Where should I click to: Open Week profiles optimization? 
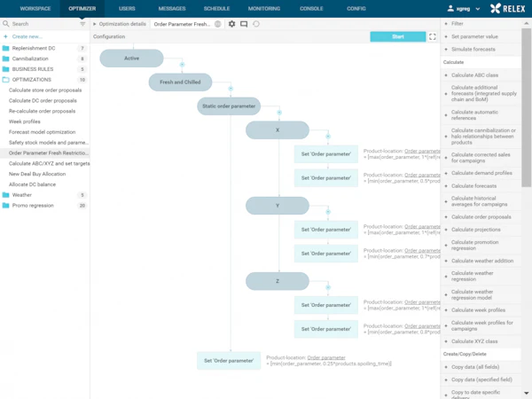25,121
